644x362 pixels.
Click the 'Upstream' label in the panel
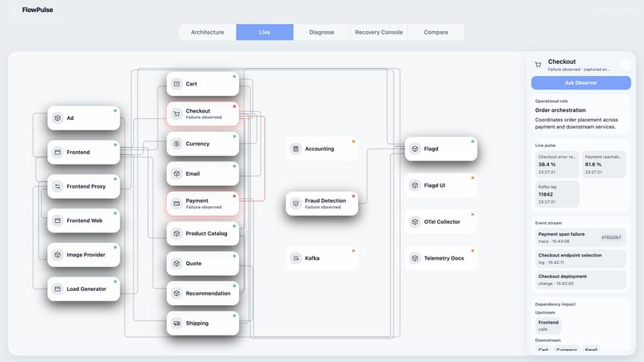[545, 312]
